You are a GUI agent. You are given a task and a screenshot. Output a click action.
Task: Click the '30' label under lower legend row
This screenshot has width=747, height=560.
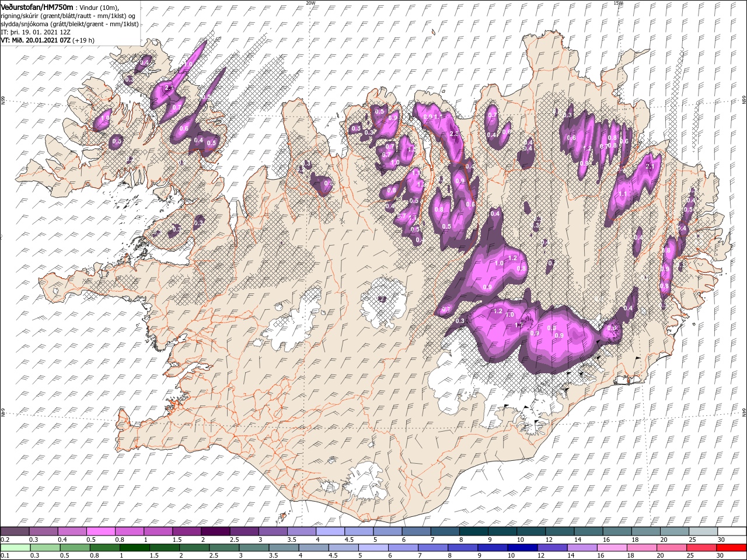click(720, 555)
